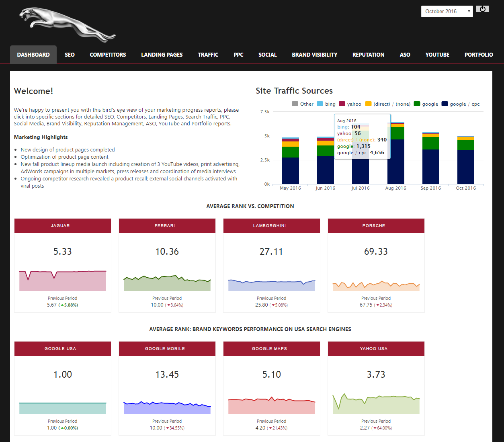Click the 5.33 Jaguar average rank value
The image size is (504, 442).
[63, 252]
